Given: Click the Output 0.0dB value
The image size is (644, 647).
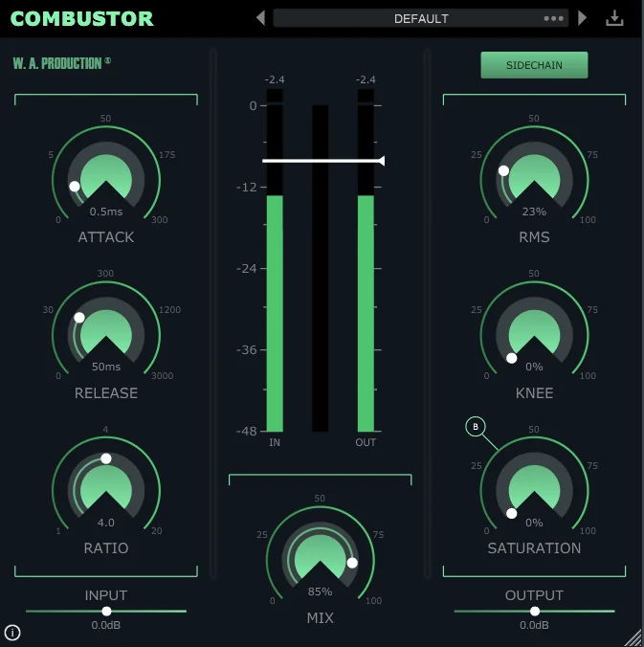Looking at the screenshot, I should click(x=534, y=625).
